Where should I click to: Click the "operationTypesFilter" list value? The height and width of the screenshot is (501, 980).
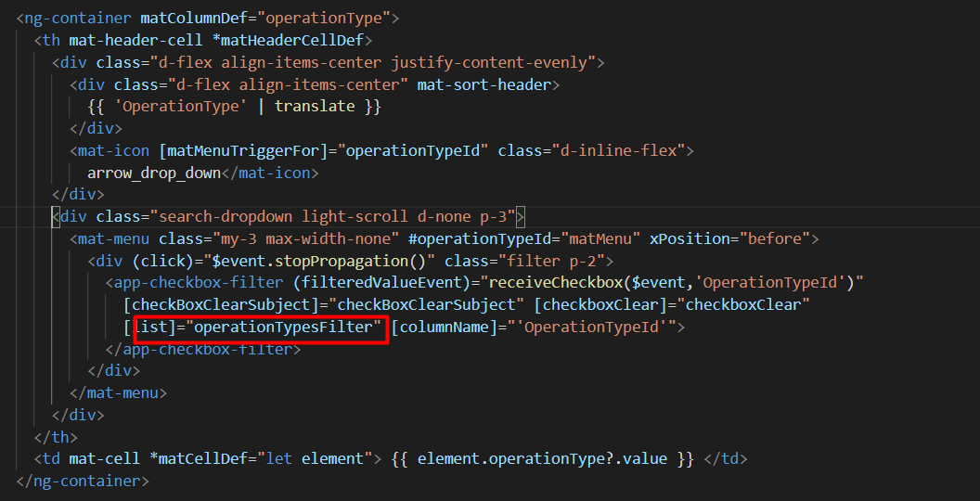pyautogui.click(x=284, y=327)
